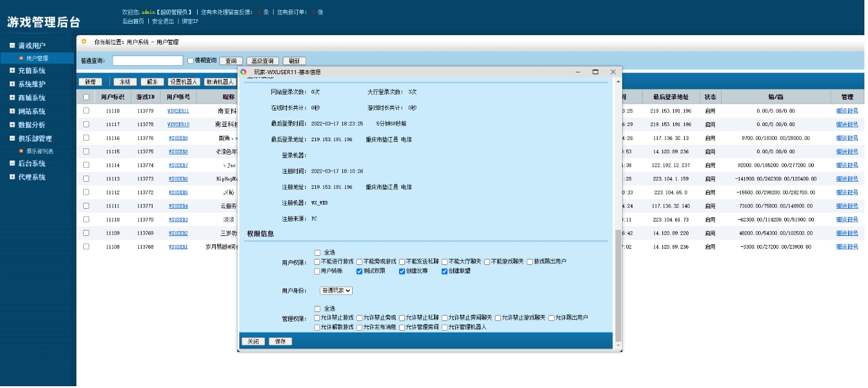Click the 冻结 freeze button
Screen dimensions: 868x388
pyautogui.click(x=125, y=82)
